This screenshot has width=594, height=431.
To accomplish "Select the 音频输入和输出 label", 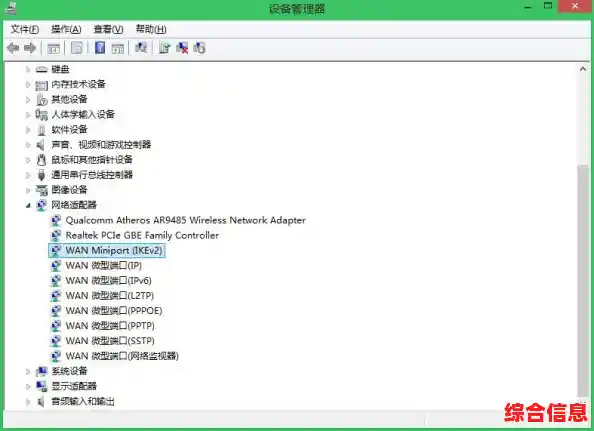I will click(83, 401).
